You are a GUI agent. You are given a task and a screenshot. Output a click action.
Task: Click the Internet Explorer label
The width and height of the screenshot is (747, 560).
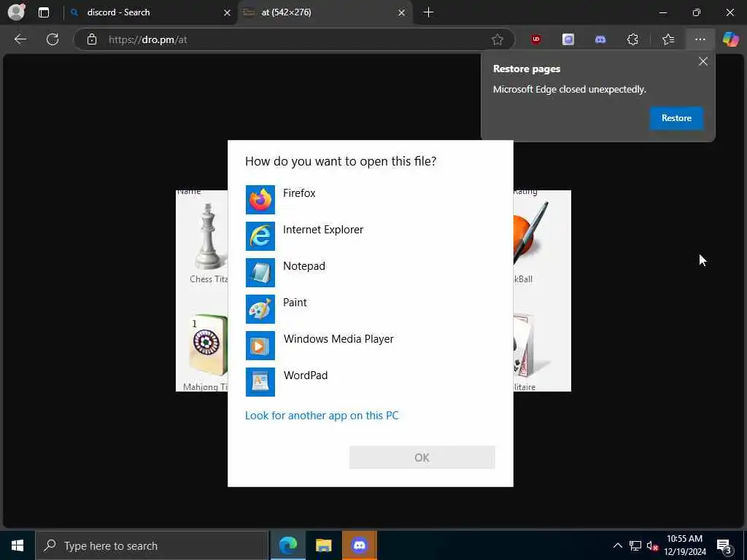click(323, 230)
